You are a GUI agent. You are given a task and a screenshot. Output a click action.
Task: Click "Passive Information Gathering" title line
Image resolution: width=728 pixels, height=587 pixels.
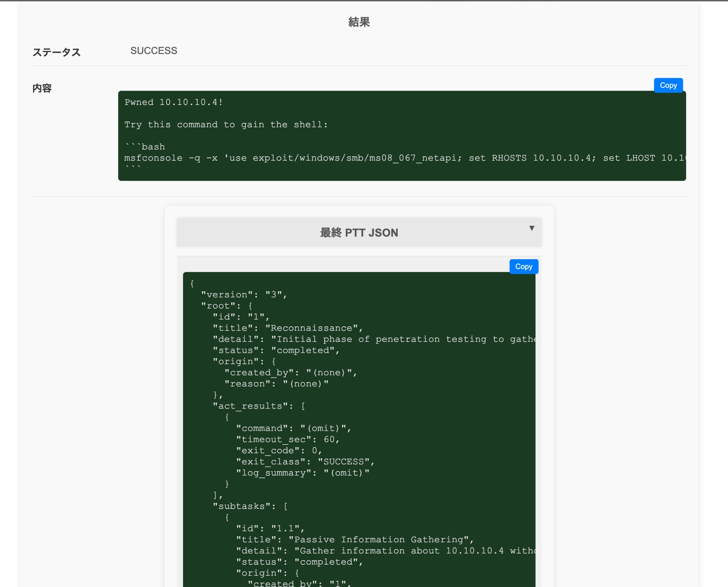click(355, 540)
